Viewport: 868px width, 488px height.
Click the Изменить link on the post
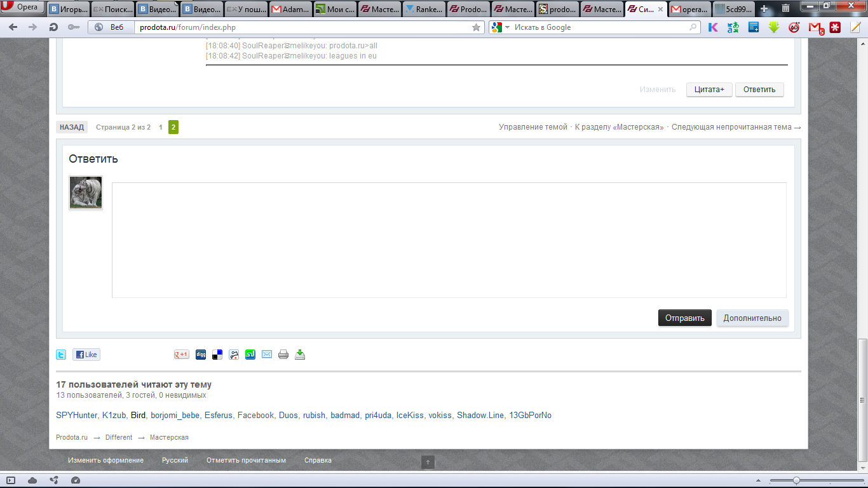click(658, 90)
